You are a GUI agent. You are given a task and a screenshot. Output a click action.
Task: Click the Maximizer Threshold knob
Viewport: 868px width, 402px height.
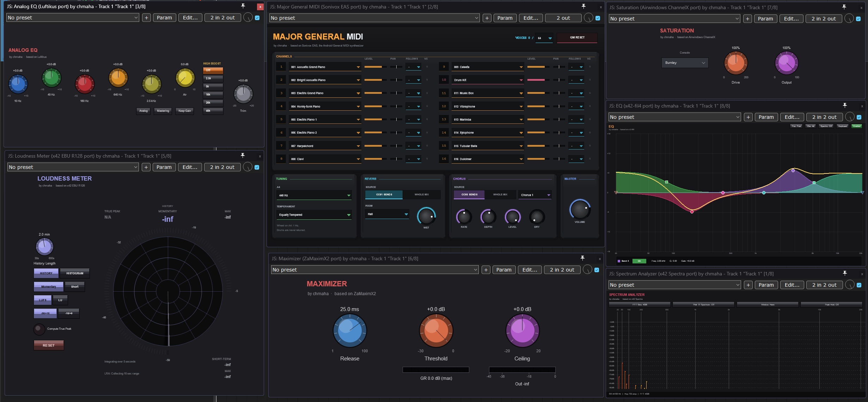436,330
